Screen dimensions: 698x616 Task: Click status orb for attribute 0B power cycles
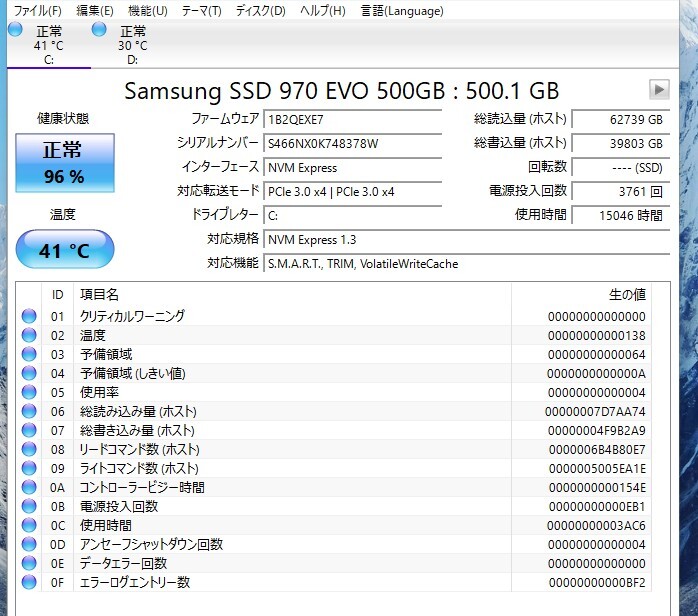pyautogui.click(x=29, y=506)
